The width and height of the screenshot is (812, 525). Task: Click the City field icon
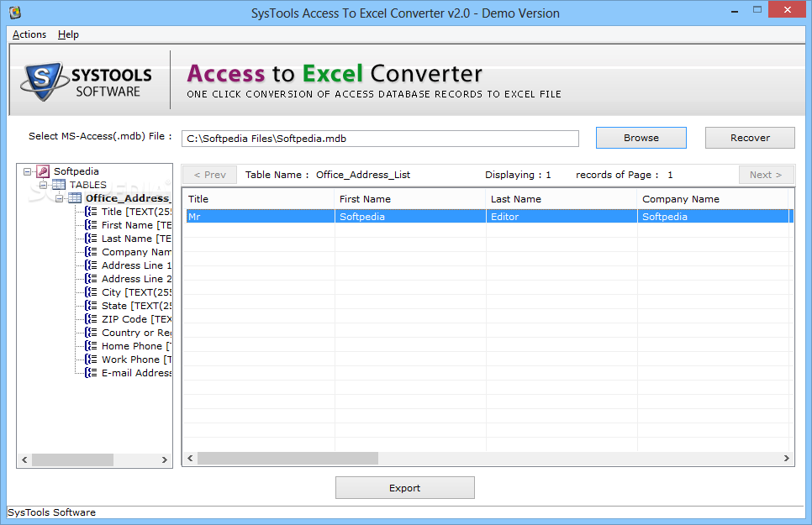[91, 292]
